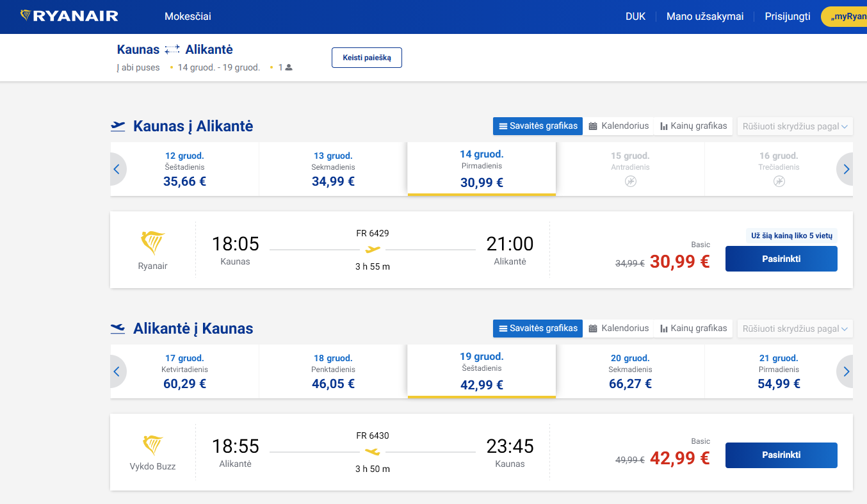Viewport: 867px width, 504px height.
Task: Show earlier outbound dates with left arrow
Action: click(x=117, y=169)
